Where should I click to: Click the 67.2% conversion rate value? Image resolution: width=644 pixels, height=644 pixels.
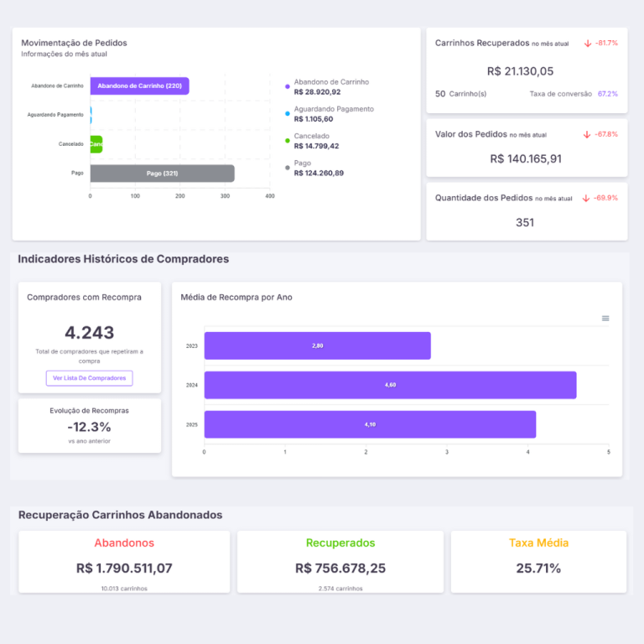[x=607, y=94]
